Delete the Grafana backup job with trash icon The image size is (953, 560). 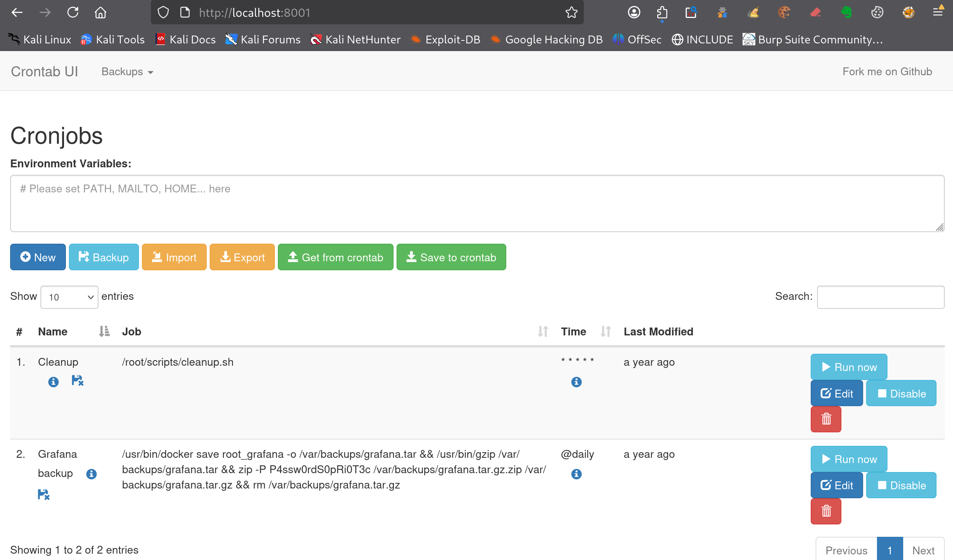(826, 511)
